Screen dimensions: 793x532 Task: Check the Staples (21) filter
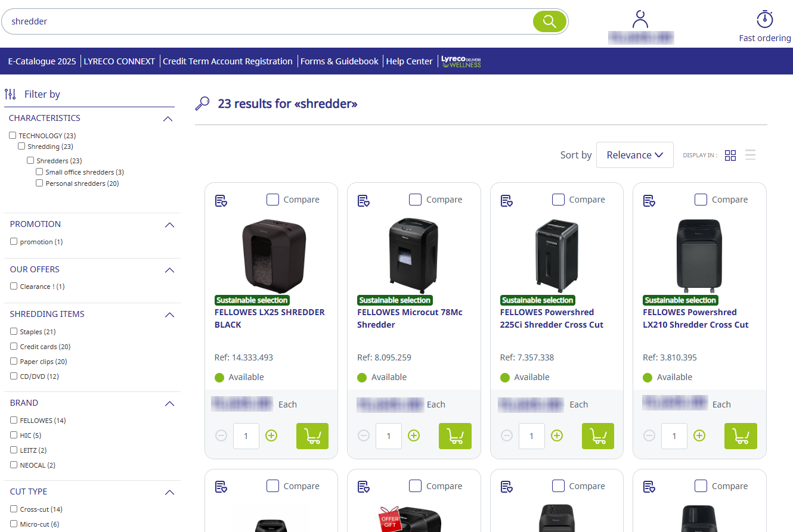tap(14, 332)
